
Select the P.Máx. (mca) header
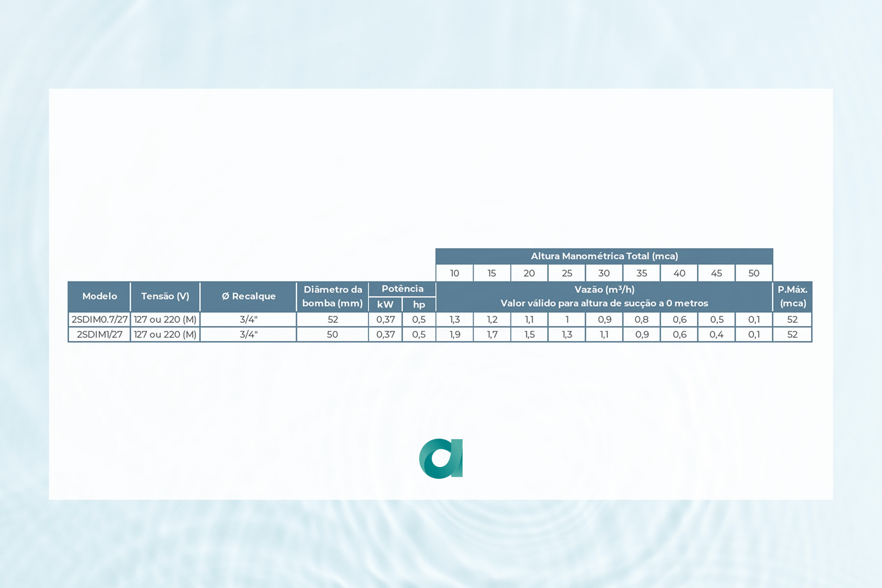click(x=792, y=296)
